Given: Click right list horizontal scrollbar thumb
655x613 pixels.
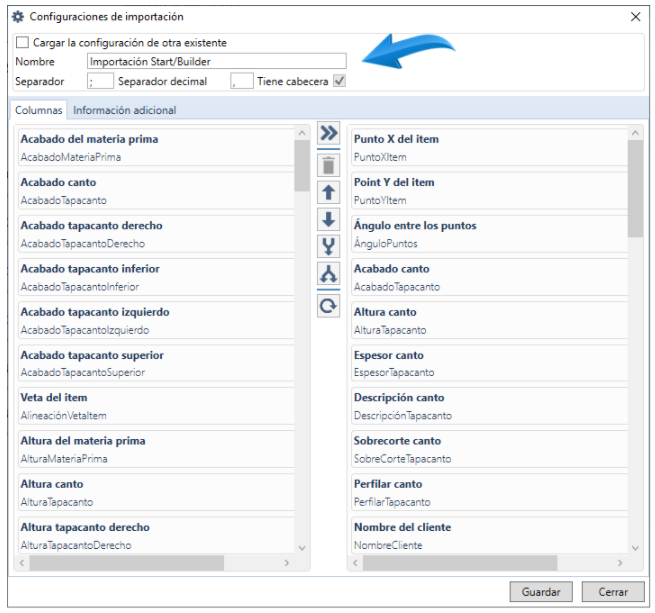Looking at the screenshot, I should [460, 562].
